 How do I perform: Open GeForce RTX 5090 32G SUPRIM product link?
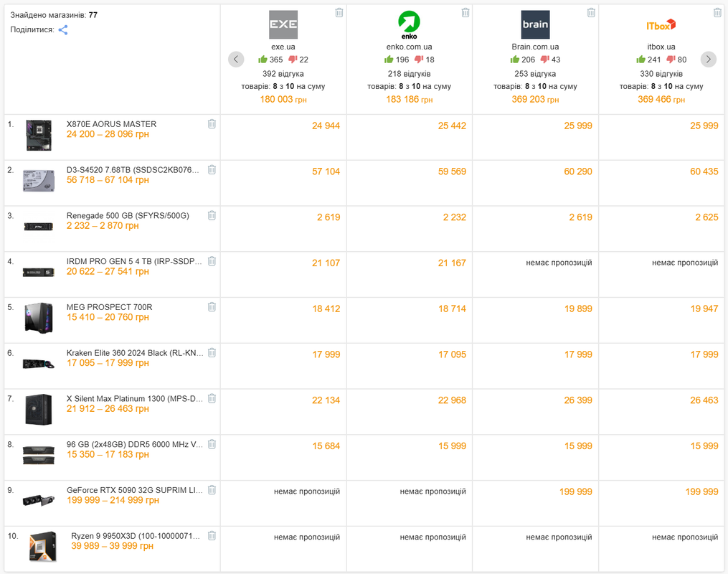click(x=135, y=490)
